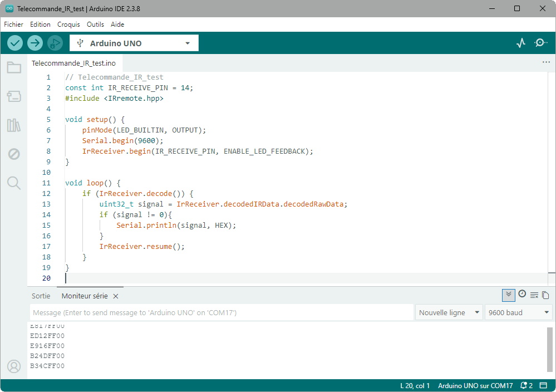Open the 9600 baud rate dropdown
The width and height of the screenshot is (556, 392).
[518, 312]
